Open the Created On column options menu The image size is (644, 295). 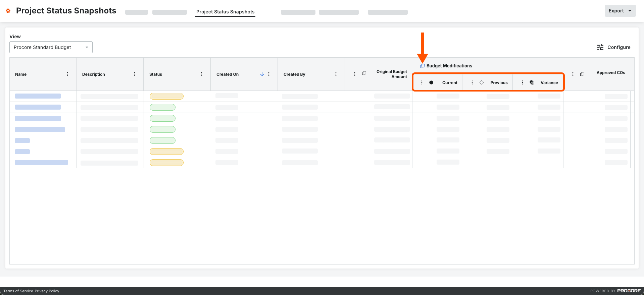pos(269,74)
